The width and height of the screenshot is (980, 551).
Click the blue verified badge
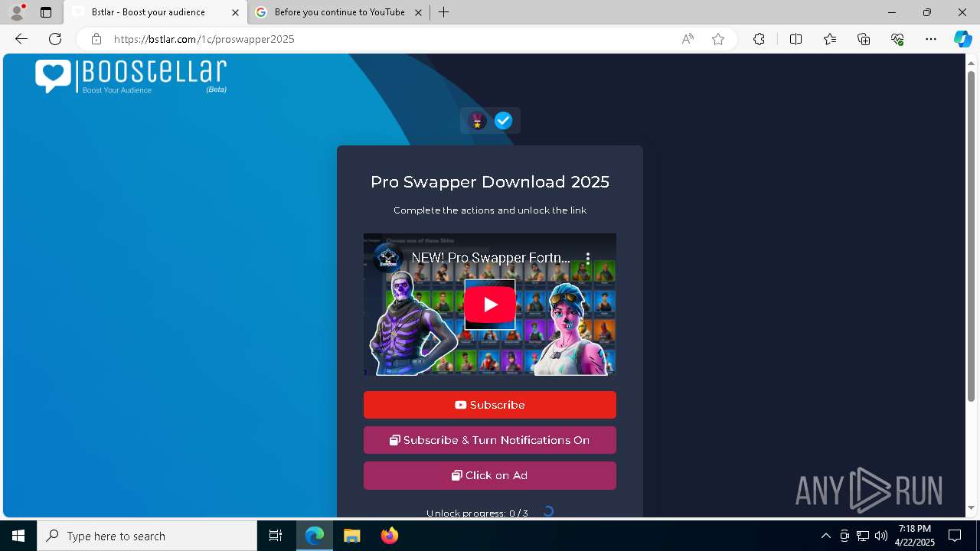tap(503, 121)
